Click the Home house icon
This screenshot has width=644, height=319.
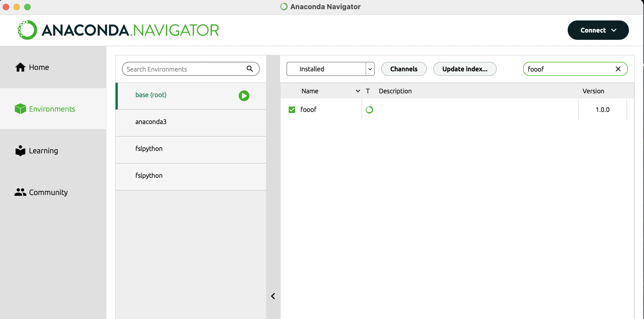click(x=20, y=67)
